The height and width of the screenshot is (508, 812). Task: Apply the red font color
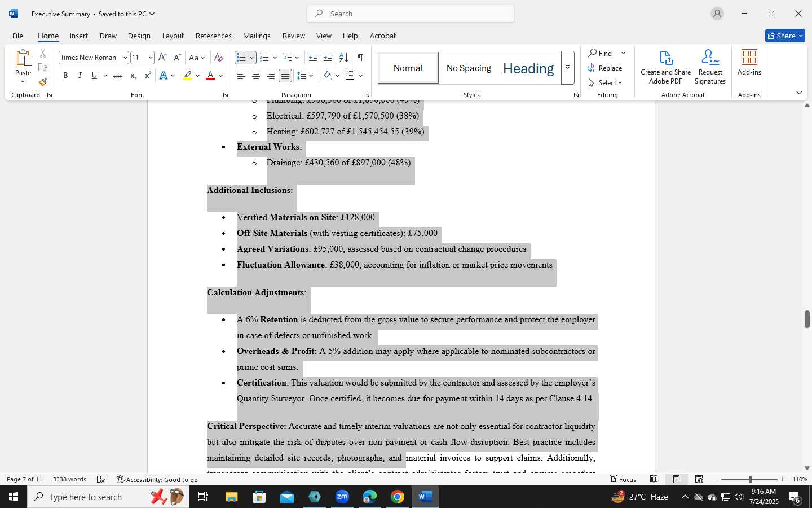point(210,76)
